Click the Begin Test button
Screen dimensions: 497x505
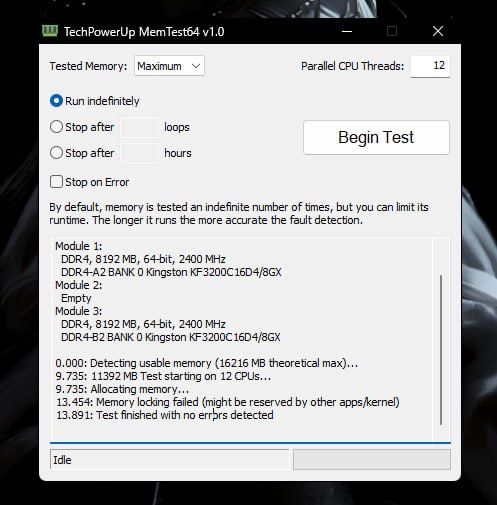pos(376,137)
